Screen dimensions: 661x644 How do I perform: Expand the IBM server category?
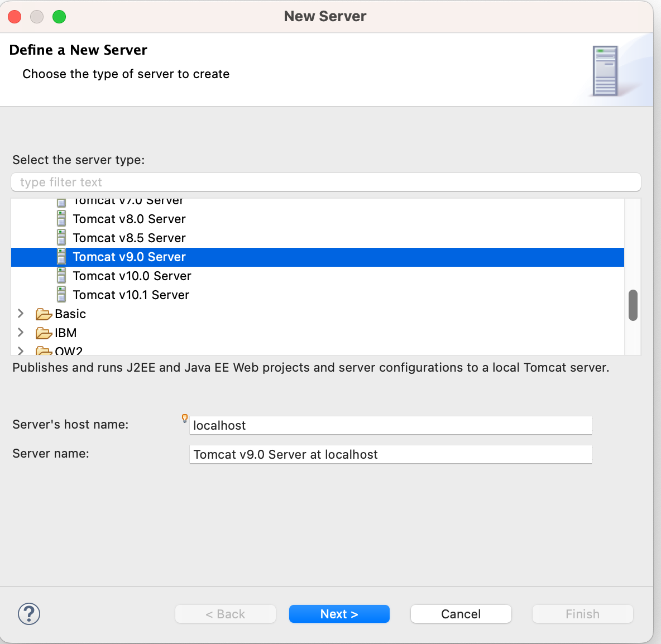21,332
